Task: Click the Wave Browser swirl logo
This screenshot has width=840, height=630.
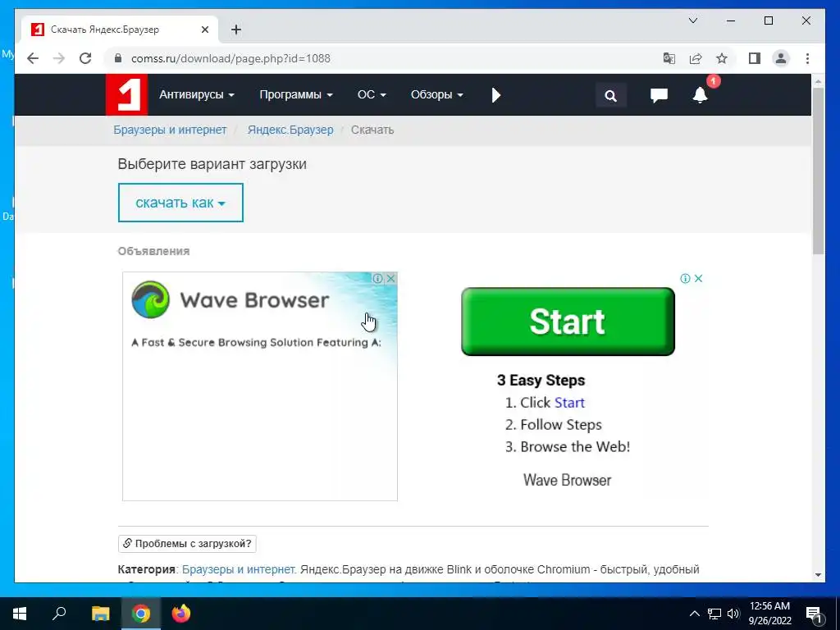Action: point(151,299)
